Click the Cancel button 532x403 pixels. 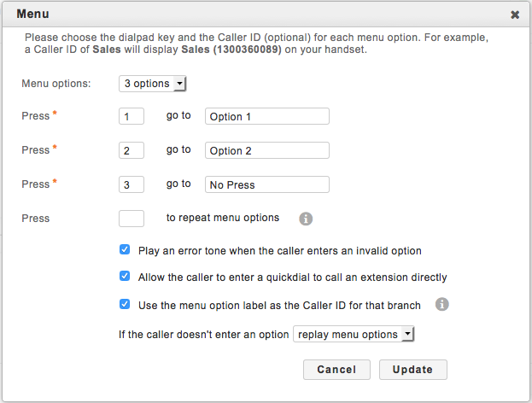tap(336, 370)
